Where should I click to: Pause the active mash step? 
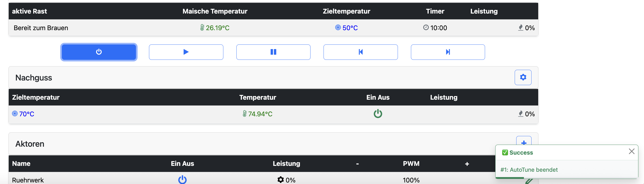click(273, 52)
